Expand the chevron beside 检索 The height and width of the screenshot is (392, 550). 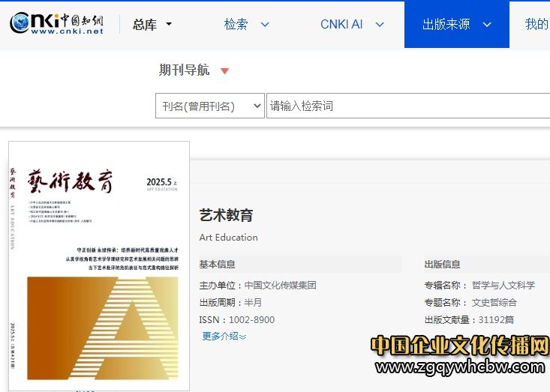(265, 25)
